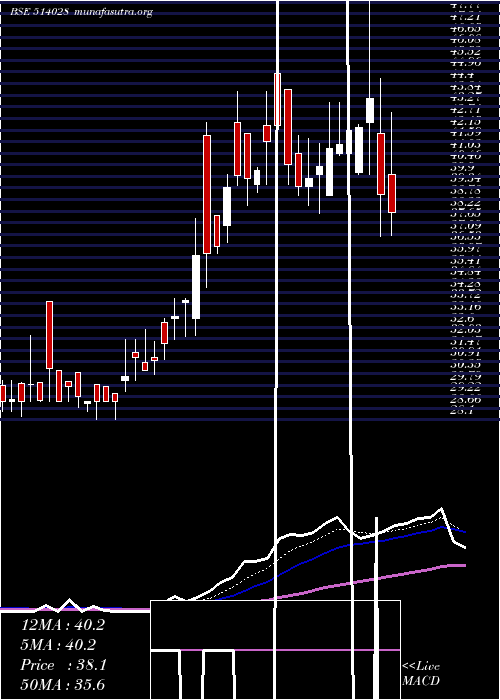Click the 42.15 price axis label

(x=465, y=122)
